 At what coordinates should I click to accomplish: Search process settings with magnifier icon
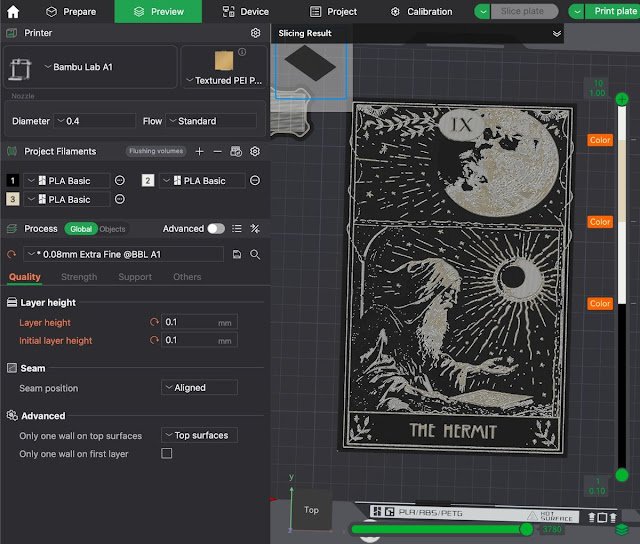click(255, 255)
